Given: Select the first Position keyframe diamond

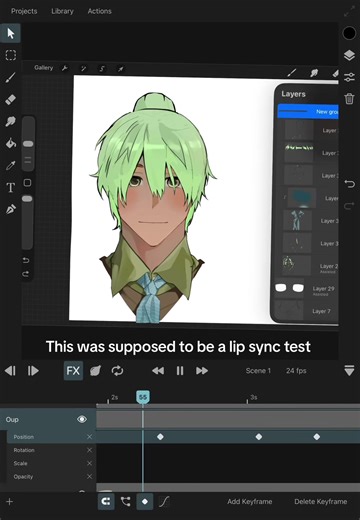Looking at the screenshot, I should point(160,437).
